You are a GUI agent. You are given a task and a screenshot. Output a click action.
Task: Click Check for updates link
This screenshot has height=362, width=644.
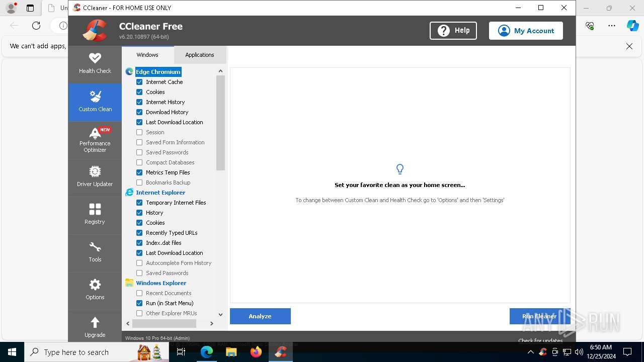tap(540, 340)
